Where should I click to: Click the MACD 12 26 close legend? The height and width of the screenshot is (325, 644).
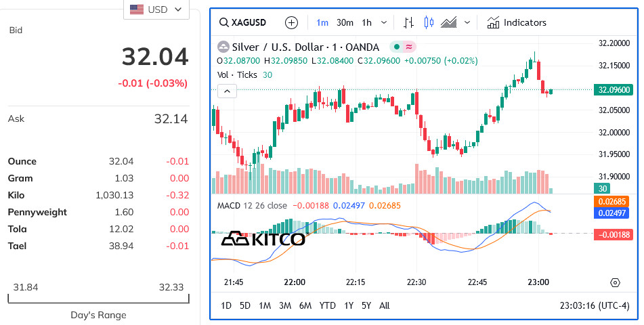click(252, 205)
